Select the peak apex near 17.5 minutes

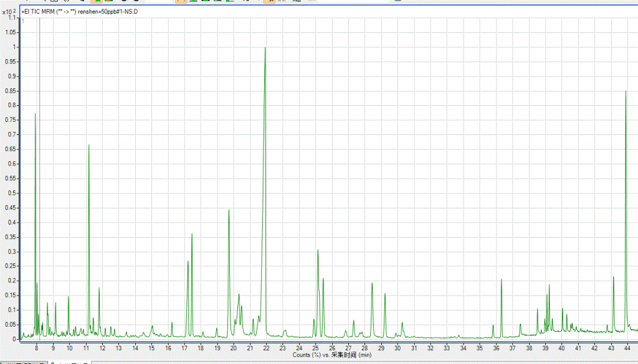point(192,235)
